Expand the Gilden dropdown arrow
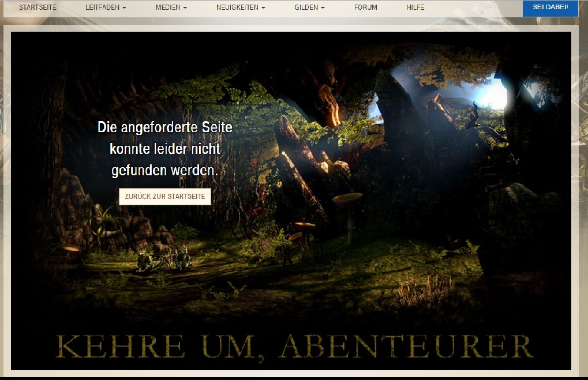Screen dimensions: 588x380 pyautogui.click(x=323, y=7)
